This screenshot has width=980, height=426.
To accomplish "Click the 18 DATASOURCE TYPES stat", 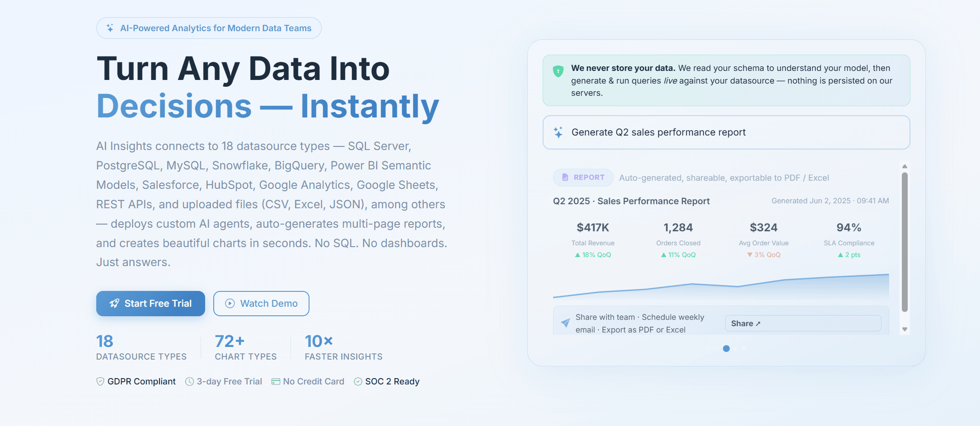I will (x=141, y=347).
